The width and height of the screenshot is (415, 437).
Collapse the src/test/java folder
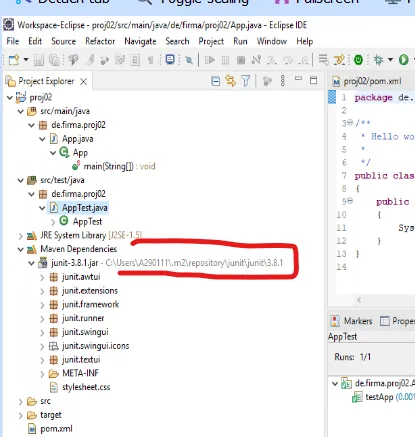click(21, 181)
